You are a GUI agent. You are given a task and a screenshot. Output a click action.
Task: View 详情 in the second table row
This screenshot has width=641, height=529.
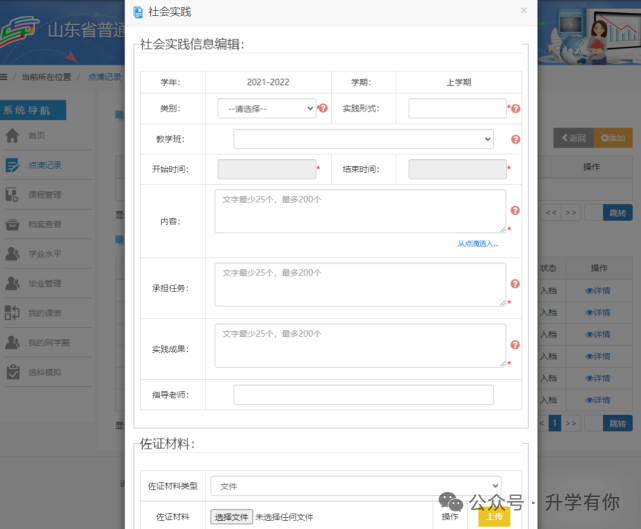coord(598,312)
